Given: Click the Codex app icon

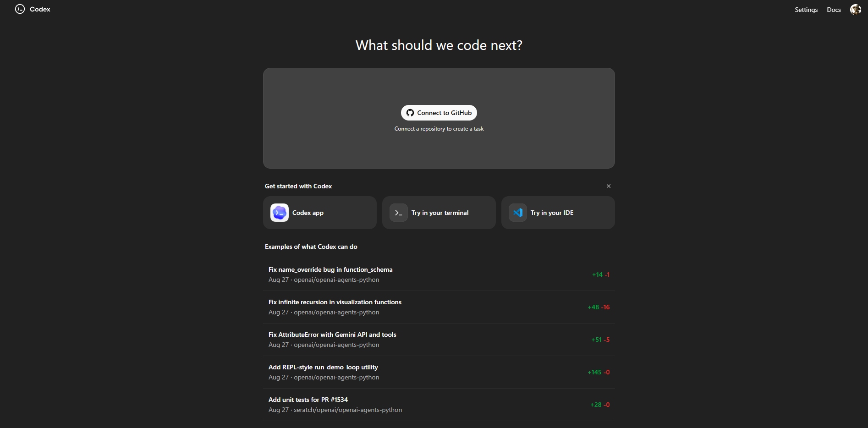Looking at the screenshot, I should coord(280,213).
